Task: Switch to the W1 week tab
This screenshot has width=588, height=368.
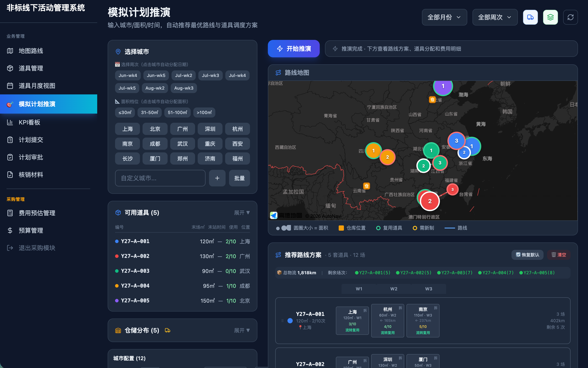Action: (359, 289)
